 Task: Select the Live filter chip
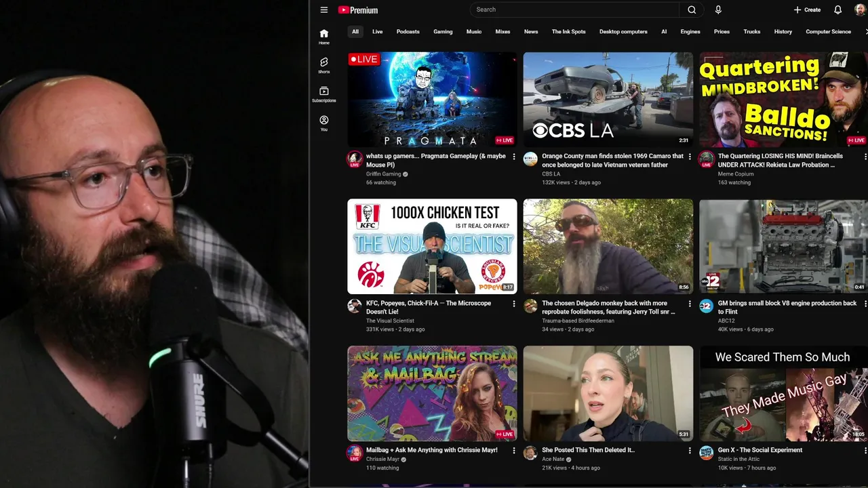[378, 32]
